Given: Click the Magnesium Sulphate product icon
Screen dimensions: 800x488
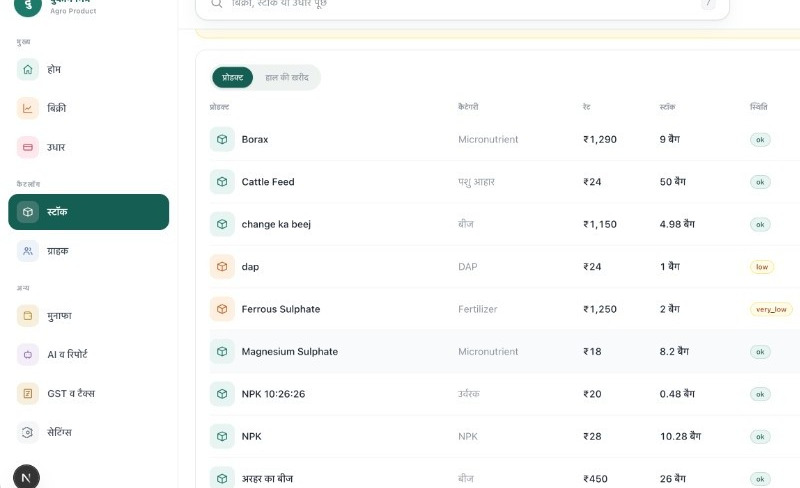Looking at the screenshot, I should (x=222, y=351).
